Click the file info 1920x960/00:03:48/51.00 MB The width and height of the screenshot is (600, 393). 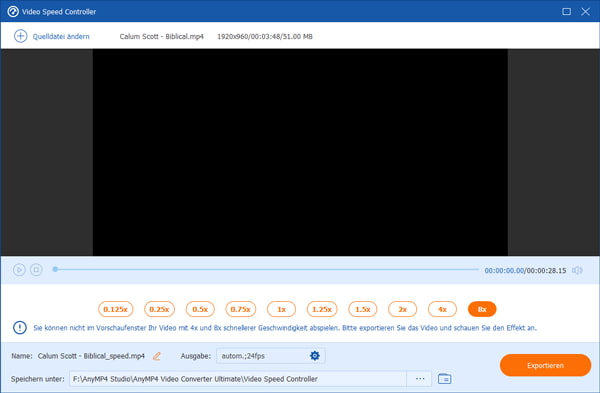click(x=265, y=37)
